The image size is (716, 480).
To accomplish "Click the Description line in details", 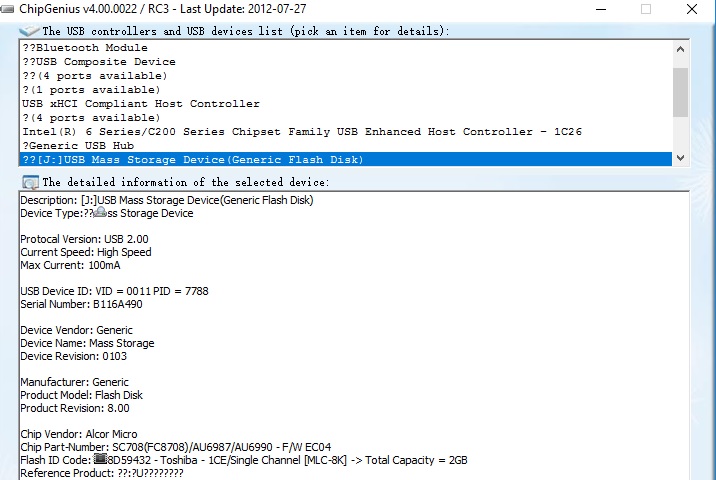I will point(167,200).
